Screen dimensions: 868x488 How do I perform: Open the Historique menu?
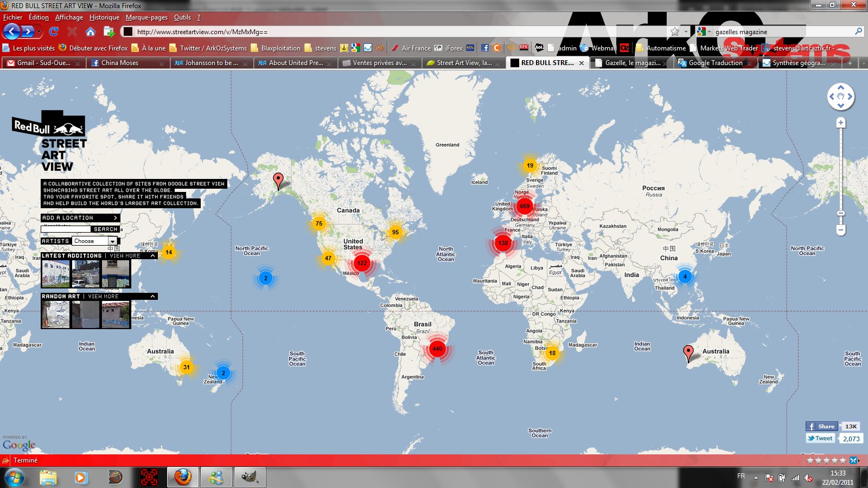(104, 17)
